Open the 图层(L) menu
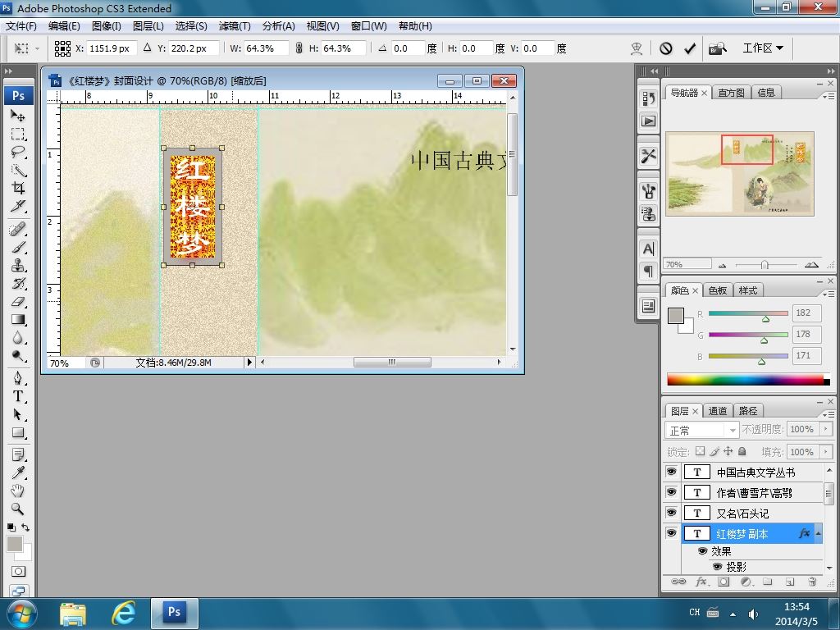The image size is (840, 630). [148, 26]
